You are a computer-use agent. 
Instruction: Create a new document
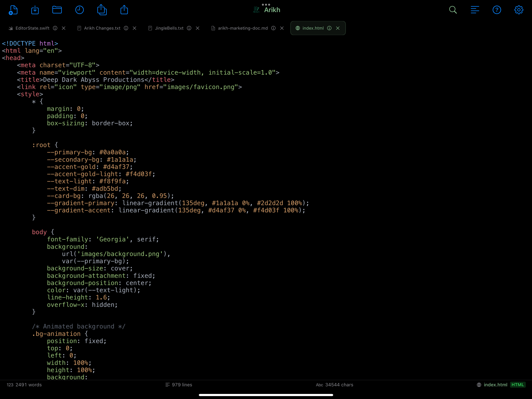(x=13, y=10)
